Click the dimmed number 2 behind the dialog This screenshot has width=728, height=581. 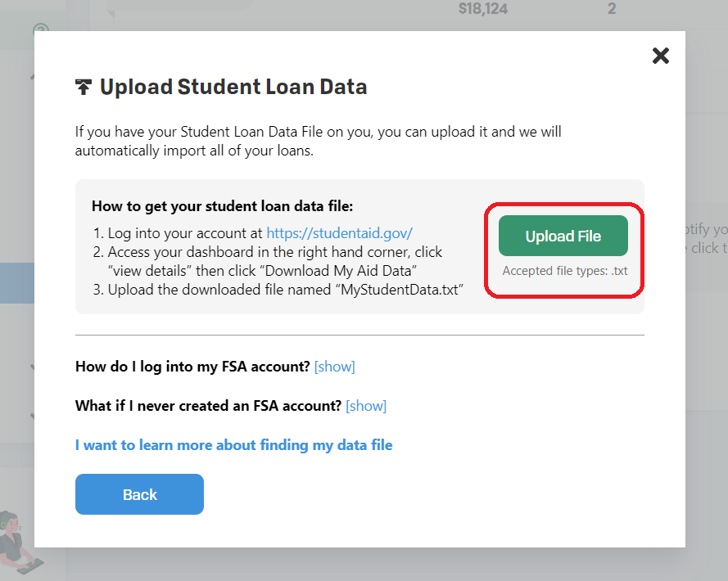tap(612, 9)
